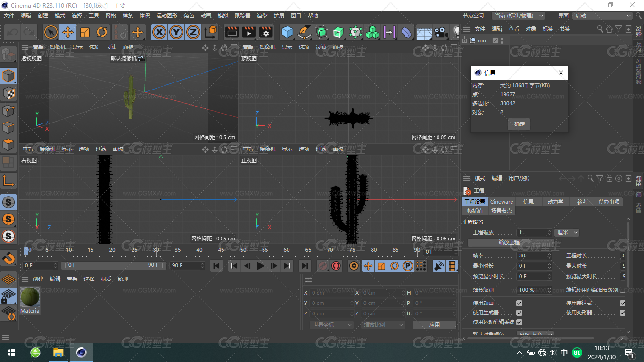Open the 摄像机 menu in perspective view
The width and height of the screenshot is (644, 362).
point(58,47)
